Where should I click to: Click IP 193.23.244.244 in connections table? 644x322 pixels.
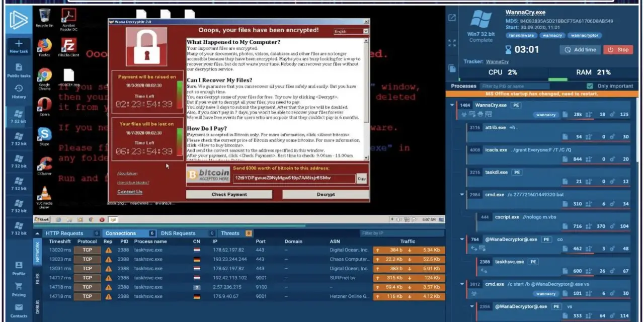point(230,259)
